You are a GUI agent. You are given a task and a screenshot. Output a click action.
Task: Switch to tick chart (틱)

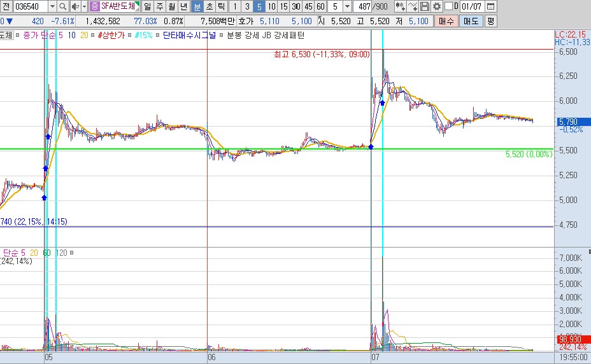[221, 6]
